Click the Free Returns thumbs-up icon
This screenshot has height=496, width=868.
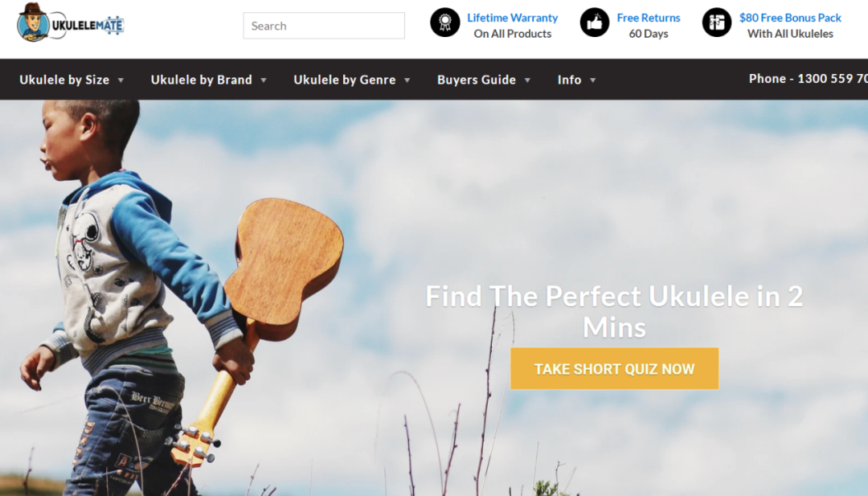(x=595, y=23)
